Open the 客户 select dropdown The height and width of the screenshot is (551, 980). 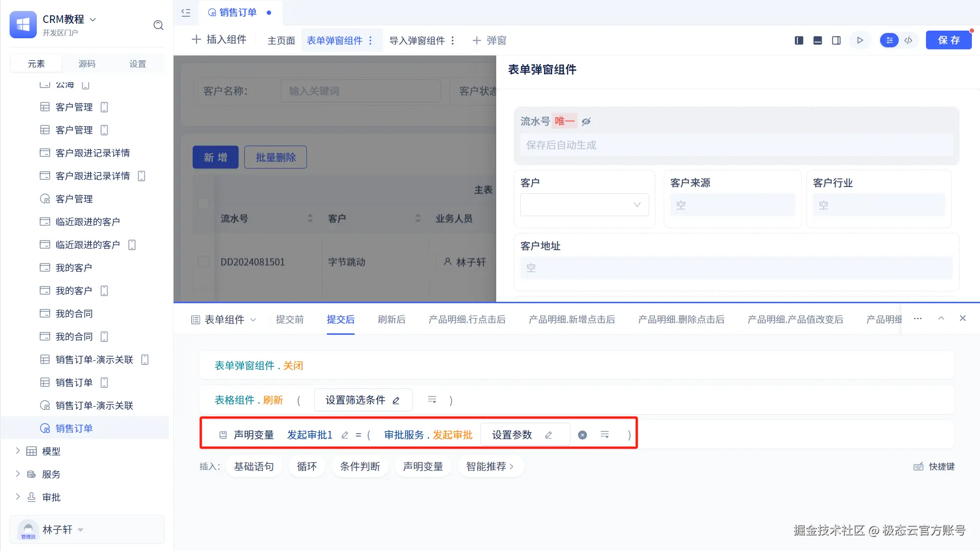pyautogui.click(x=584, y=205)
